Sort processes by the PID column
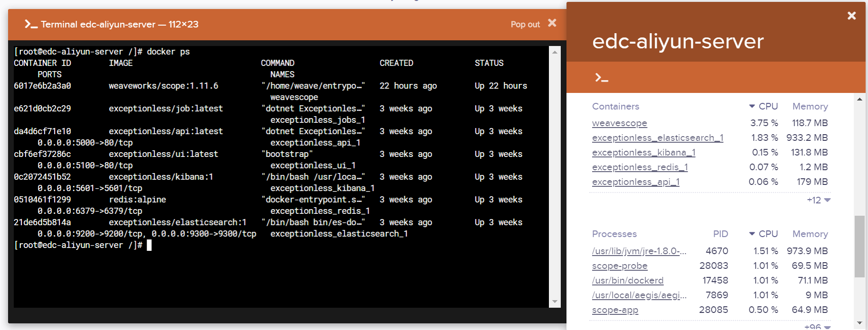This screenshot has height=330, width=868. click(720, 234)
